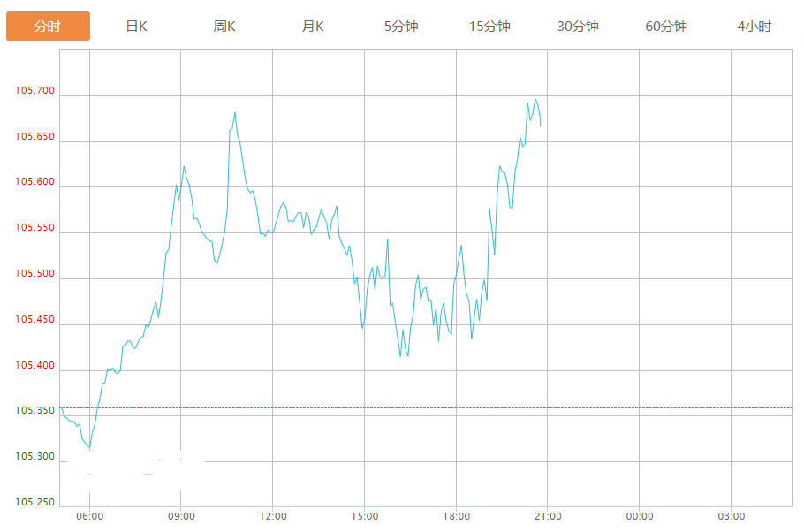The width and height of the screenshot is (804, 532).
Task: Click the 105.700 price axis label
Action: [x=34, y=91]
